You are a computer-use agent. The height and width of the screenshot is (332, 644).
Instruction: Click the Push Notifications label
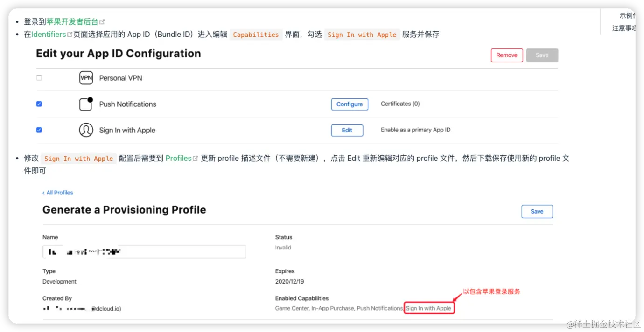click(x=128, y=104)
